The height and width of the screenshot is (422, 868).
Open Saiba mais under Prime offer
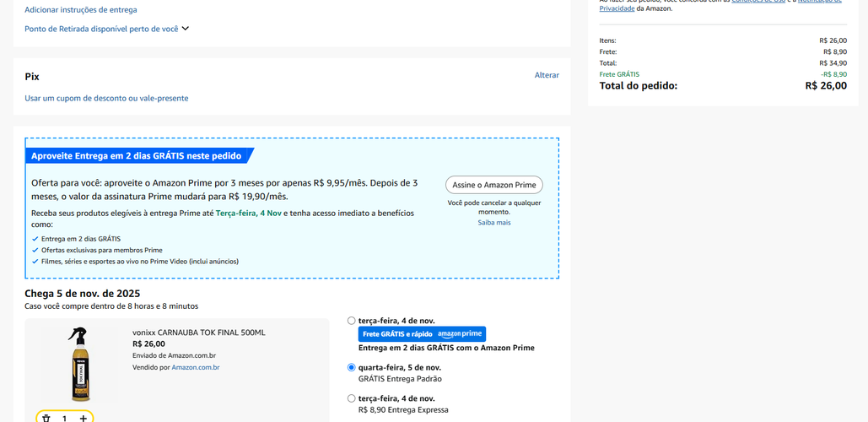pos(494,223)
